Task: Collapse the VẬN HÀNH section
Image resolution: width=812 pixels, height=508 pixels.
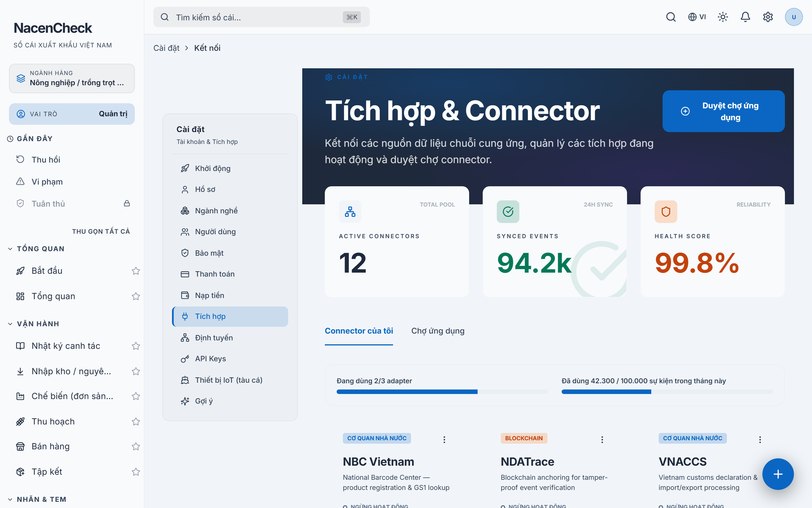Action: click(x=34, y=324)
